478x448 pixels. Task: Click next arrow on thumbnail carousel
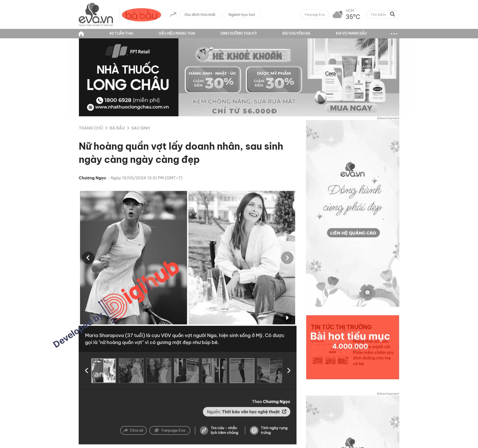(x=289, y=370)
